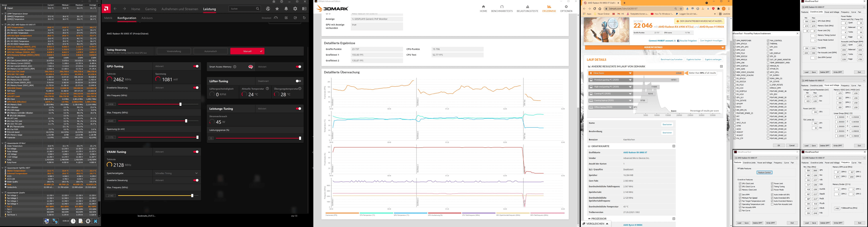Click the Min Frequenz slider handle
Viewport: 868px width, 227px height.
point(180,104)
